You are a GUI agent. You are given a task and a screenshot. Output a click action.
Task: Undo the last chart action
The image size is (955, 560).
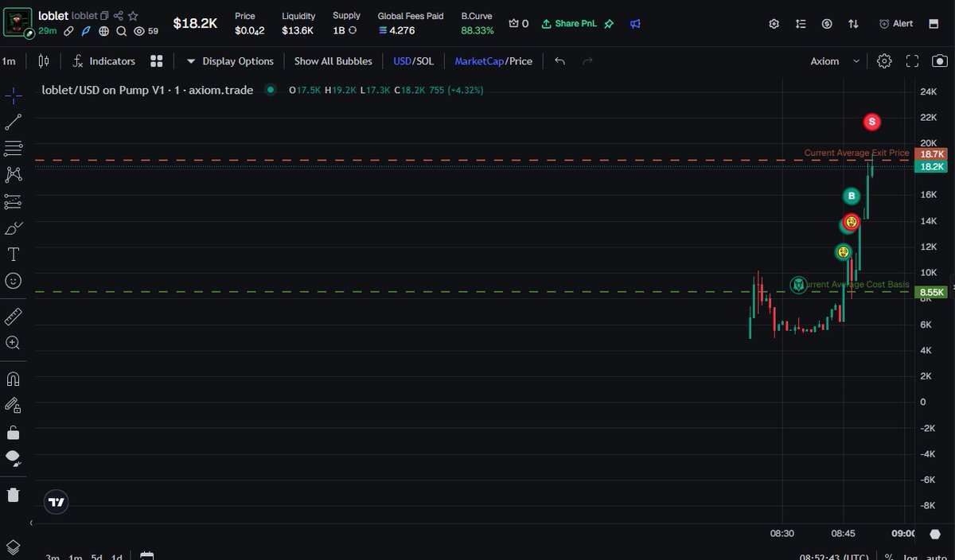[559, 61]
